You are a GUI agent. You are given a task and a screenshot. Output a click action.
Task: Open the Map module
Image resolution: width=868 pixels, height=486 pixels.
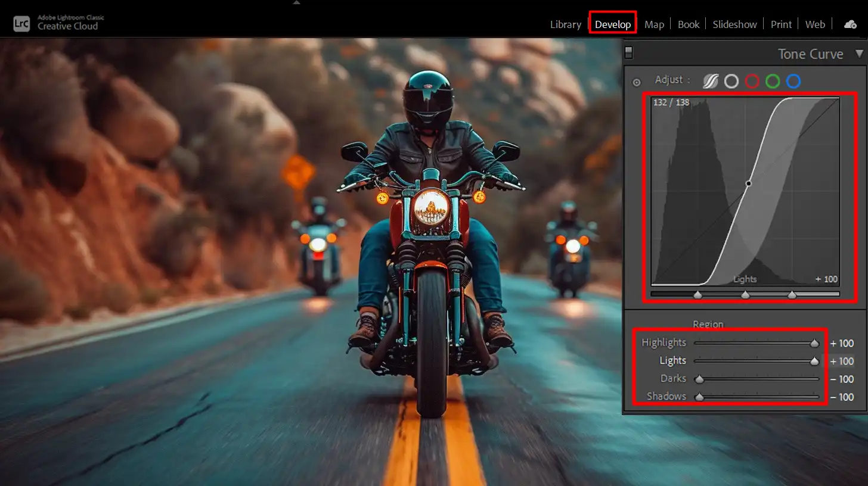pos(654,24)
